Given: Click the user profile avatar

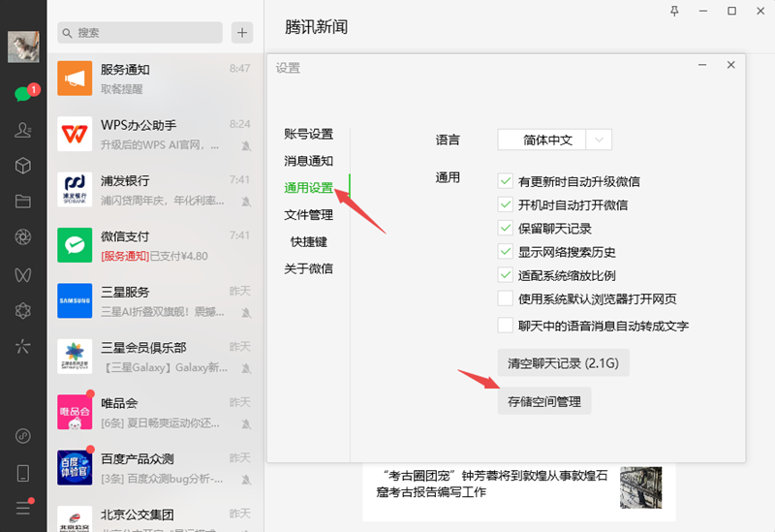Looking at the screenshot, I should click(23, 47).
